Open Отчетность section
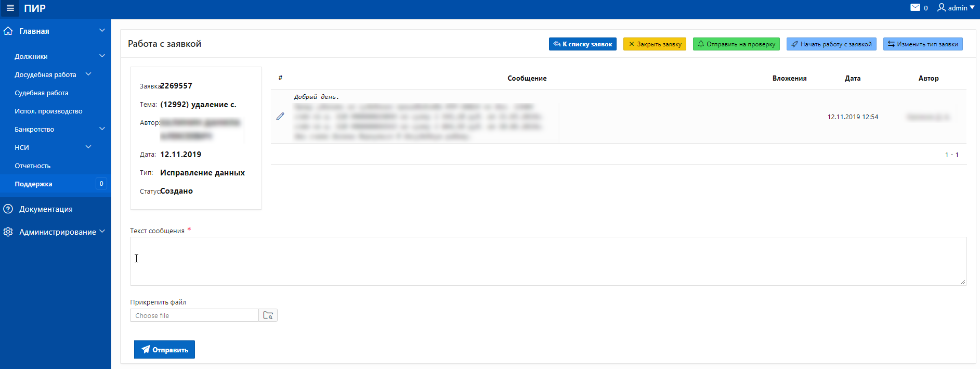 (x=33, y=166)
